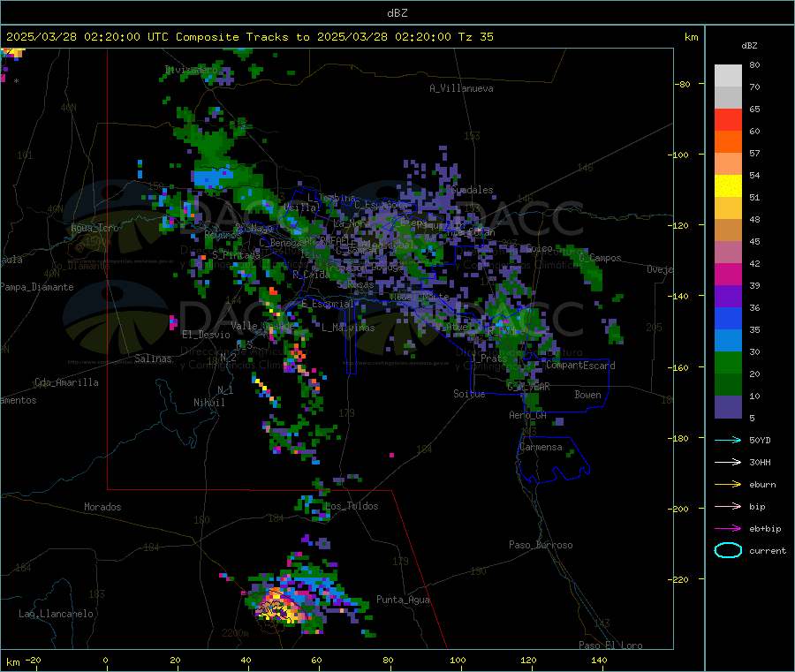
Task: Click the Nihuil place label
Action: (x=208, y=403)
